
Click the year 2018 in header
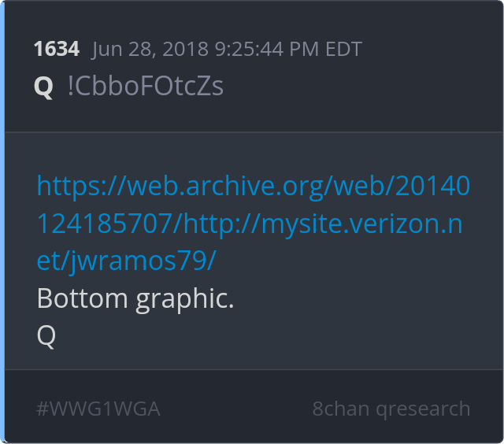186,49
